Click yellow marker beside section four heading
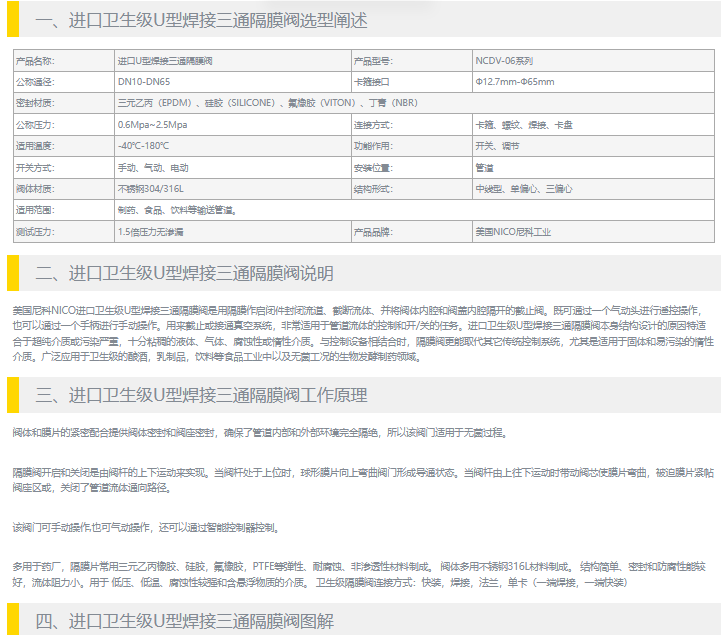 point(14,620)
